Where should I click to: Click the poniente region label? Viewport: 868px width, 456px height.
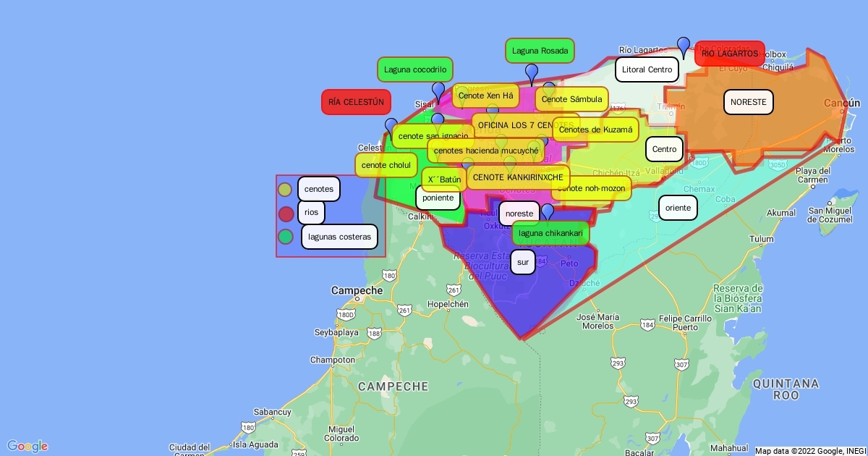[438, 198]
